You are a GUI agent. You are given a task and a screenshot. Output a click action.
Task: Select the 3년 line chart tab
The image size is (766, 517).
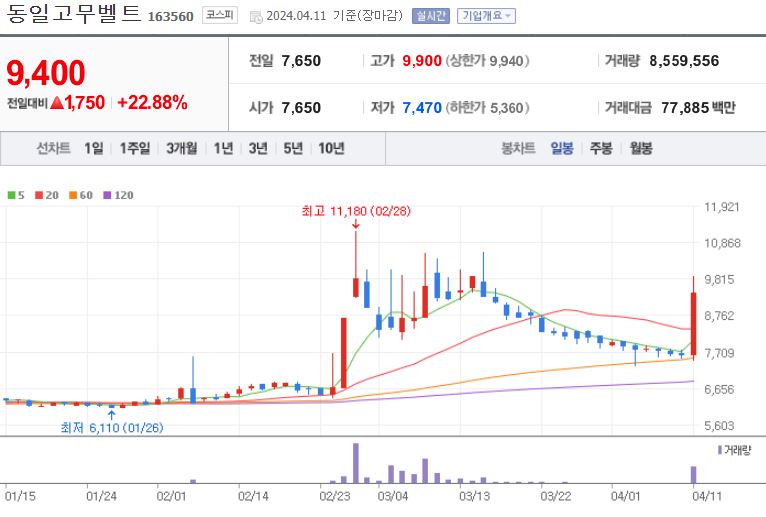[258, 148]
